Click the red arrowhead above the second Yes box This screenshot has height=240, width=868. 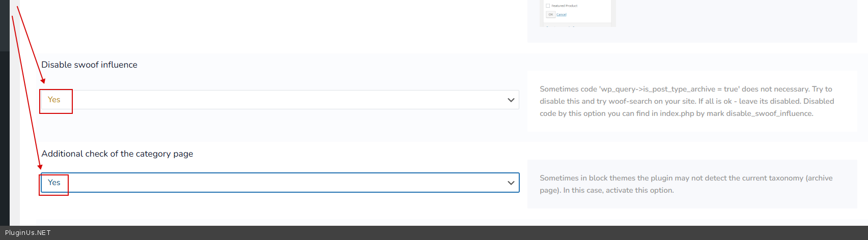coord(40,167)
